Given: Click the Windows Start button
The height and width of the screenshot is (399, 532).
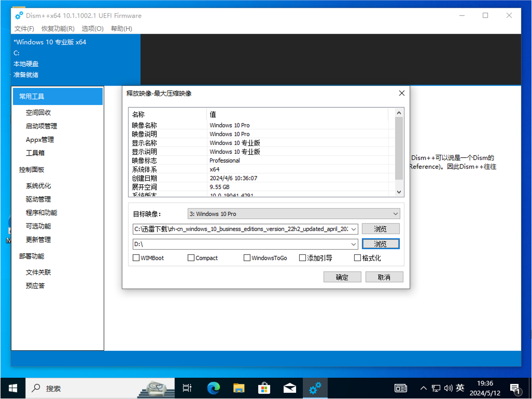Looking at the screenshot, I should 13,388.
